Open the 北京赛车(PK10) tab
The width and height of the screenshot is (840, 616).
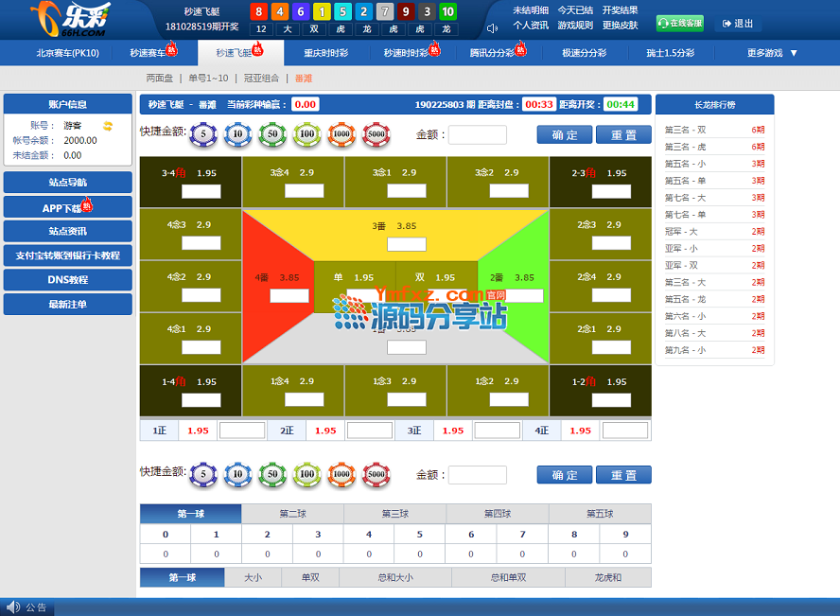[67, 53]
